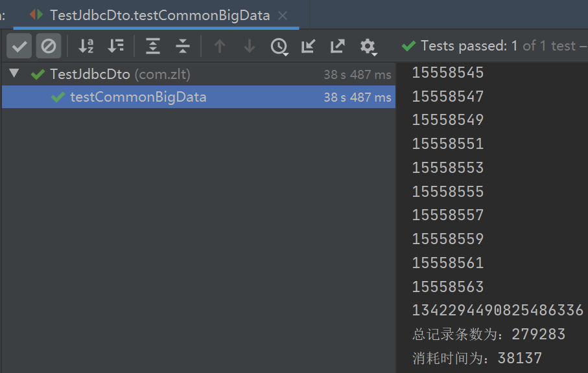The width and height of the screenshot is (588, 373).
Task: Sort tests alphabetically
Action: (86, 46)
